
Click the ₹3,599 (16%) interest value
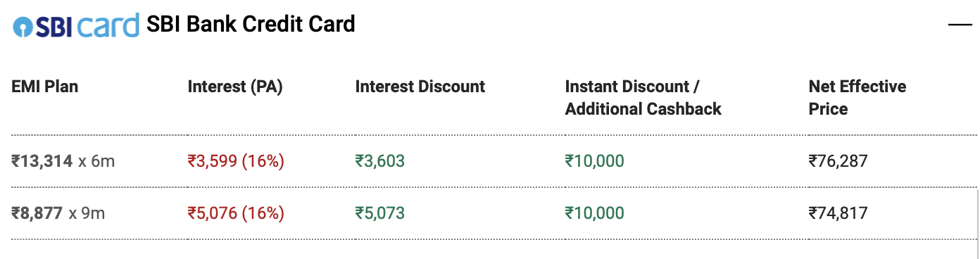click(236, 161)
